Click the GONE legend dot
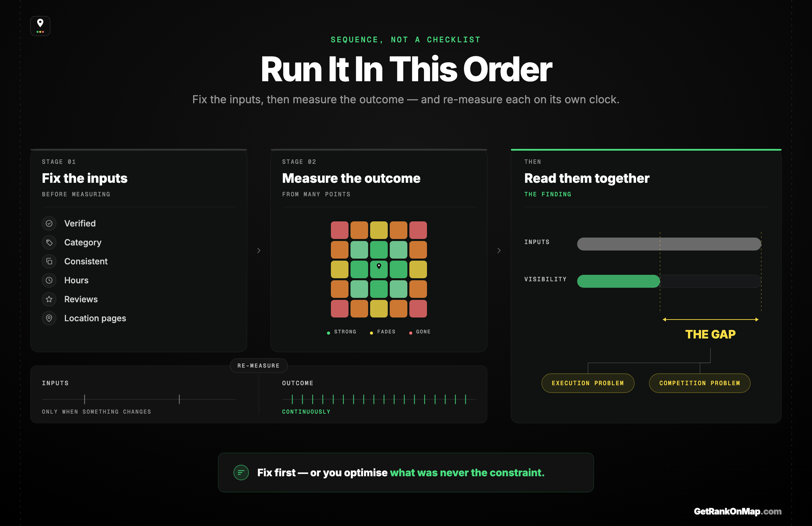Image resolution: width=812 pixels, height=526 pixels. click(410, 333)
